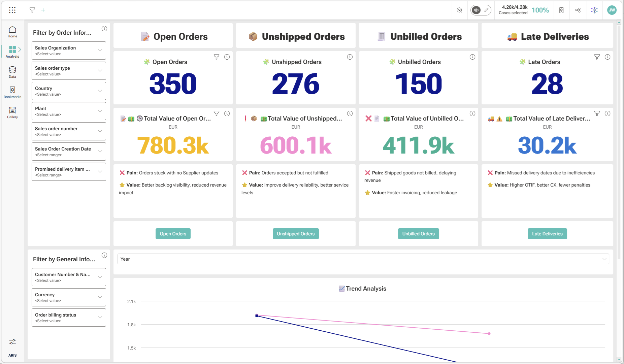Click the 30.2k total value figure
Screen dimensions: 624x364
[547, 145]
